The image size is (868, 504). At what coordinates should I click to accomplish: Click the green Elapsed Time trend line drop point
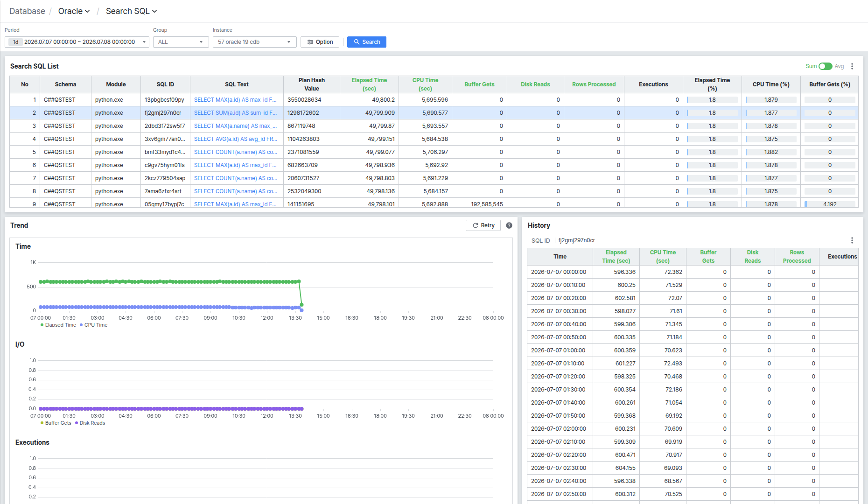coord(301,305)
